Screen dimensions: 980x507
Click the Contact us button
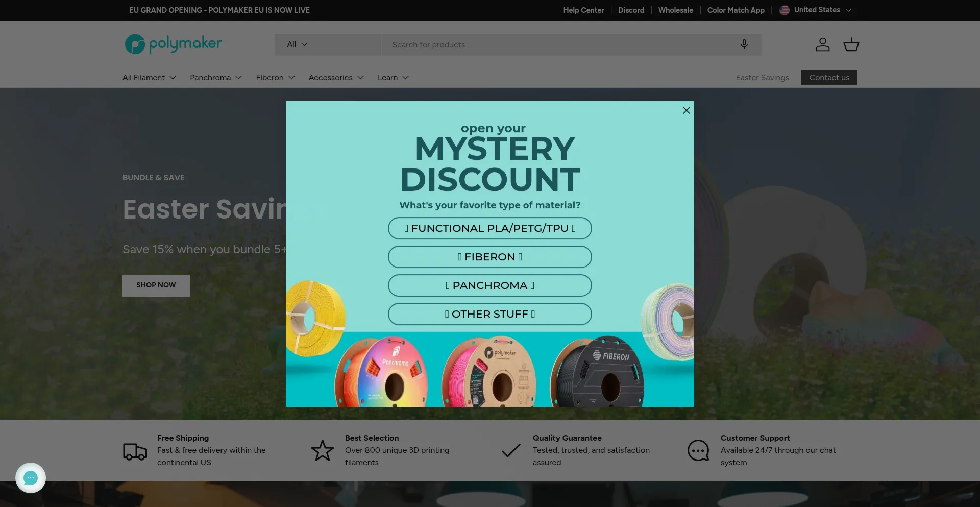pos(829,78)
